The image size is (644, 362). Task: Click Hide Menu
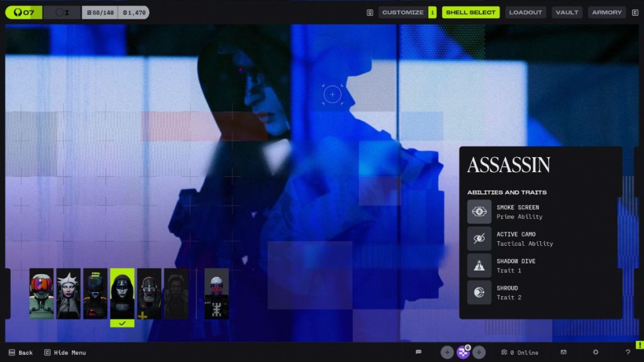point(65,353)
